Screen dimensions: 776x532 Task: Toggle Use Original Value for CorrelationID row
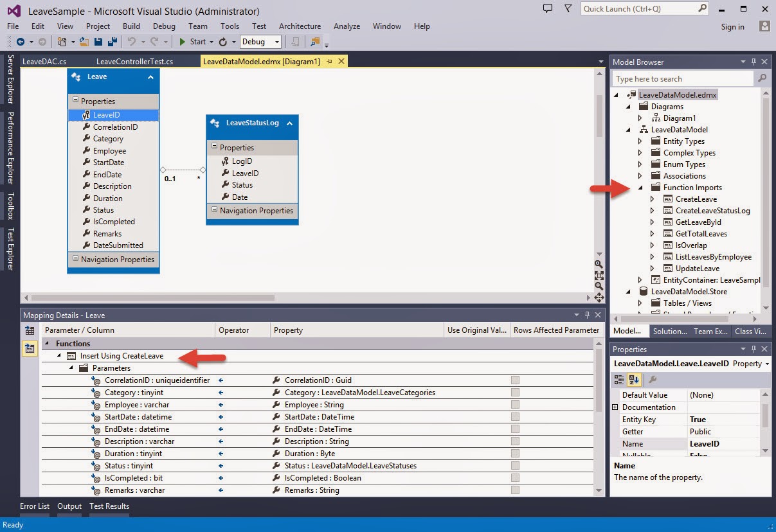click(x=515, y=380)
